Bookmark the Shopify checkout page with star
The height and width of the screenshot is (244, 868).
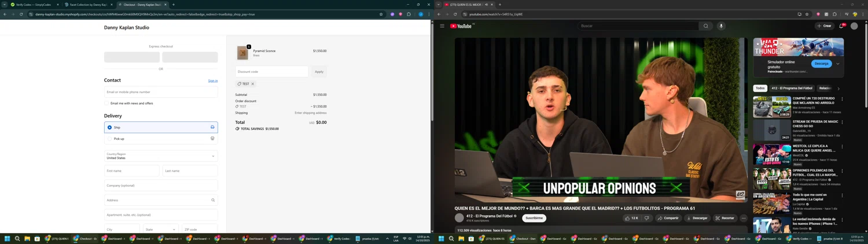point(381,14)
